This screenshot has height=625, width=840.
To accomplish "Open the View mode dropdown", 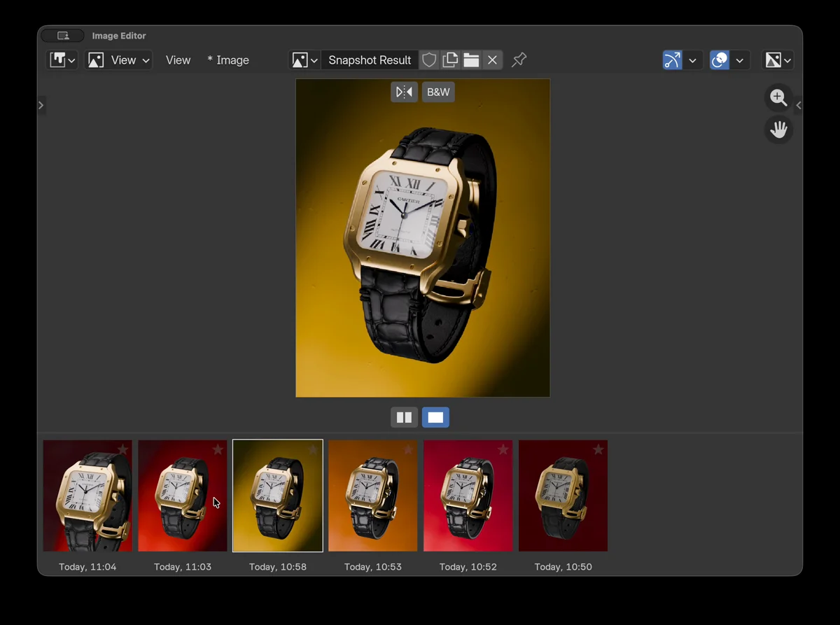I will coord(118,60).
